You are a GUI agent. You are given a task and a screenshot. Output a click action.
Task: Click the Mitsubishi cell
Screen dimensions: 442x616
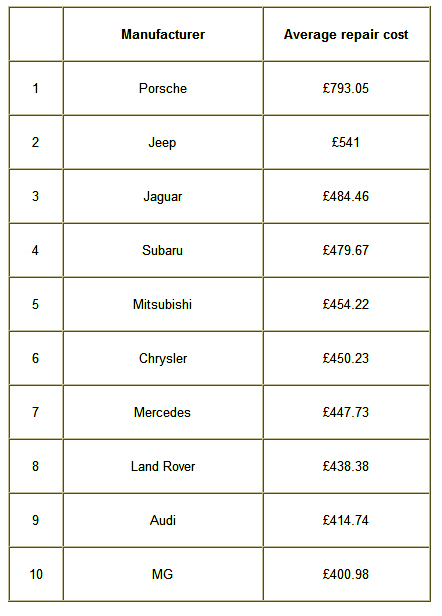(x=163, y=304)
